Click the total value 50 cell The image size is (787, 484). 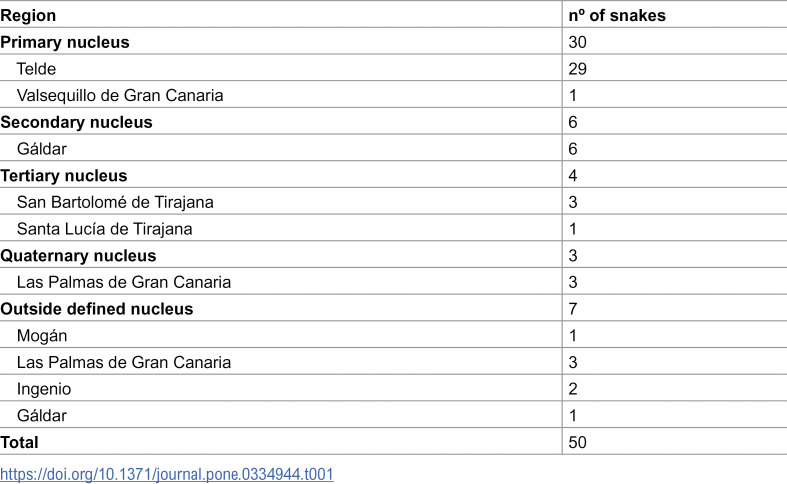[x=577, y=442]
